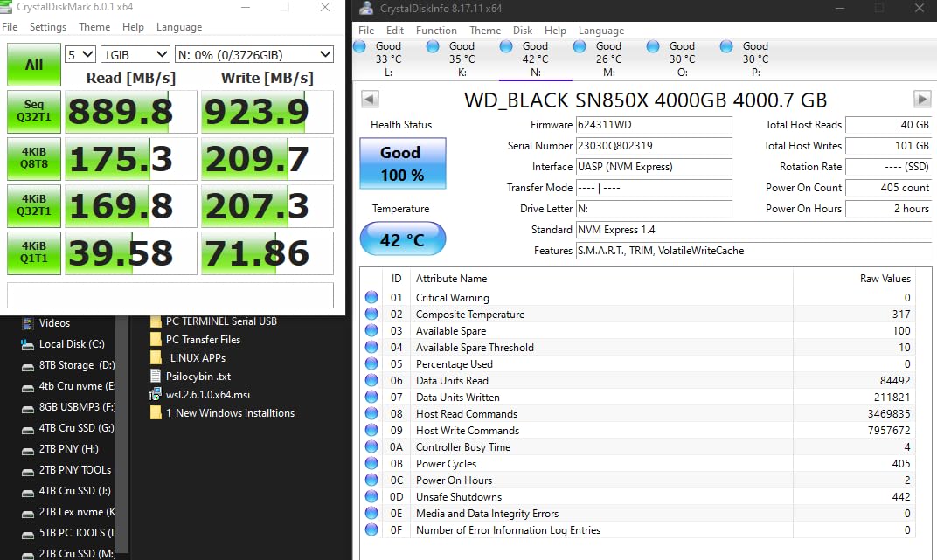Open CrystalDiskInfo Disk menu
The height and width of the screenshot is (560, 937).
[x=523, y=31]
